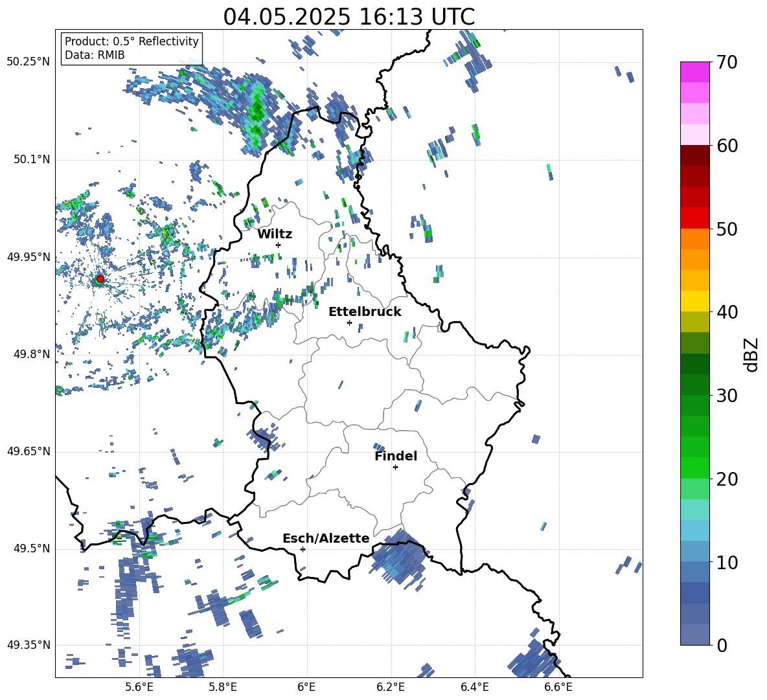
Task: Click the Data: RMIB text
Action: click(x=95, y=55)
